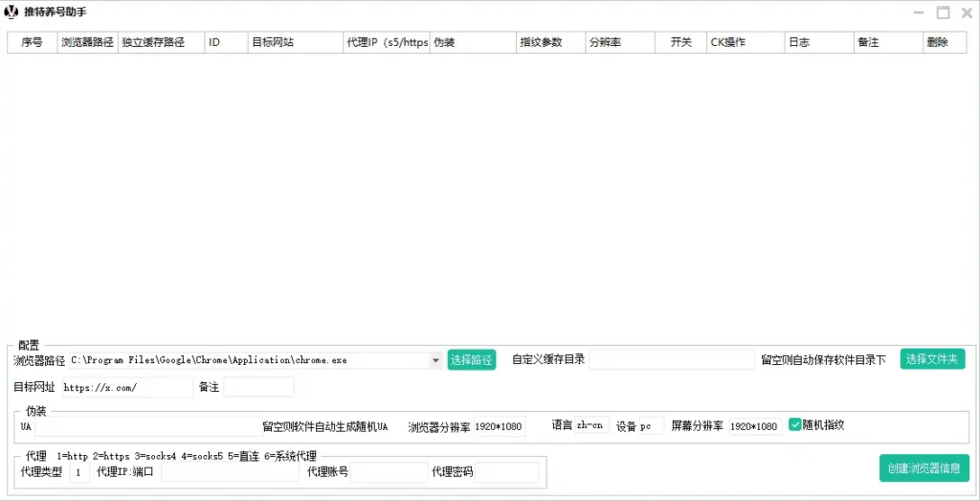Focus the 目标网址 field showing https://x.com/
The image size is (980, 501).
(127, 387)
